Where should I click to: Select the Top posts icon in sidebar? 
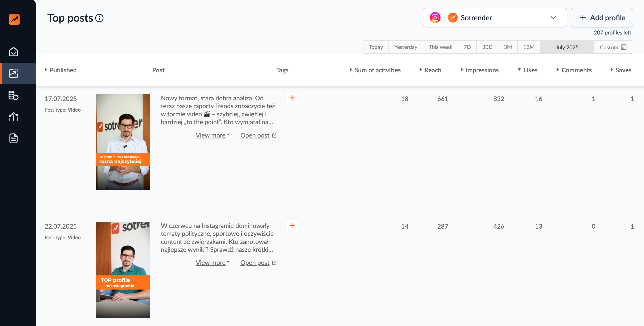click(14, 73)
